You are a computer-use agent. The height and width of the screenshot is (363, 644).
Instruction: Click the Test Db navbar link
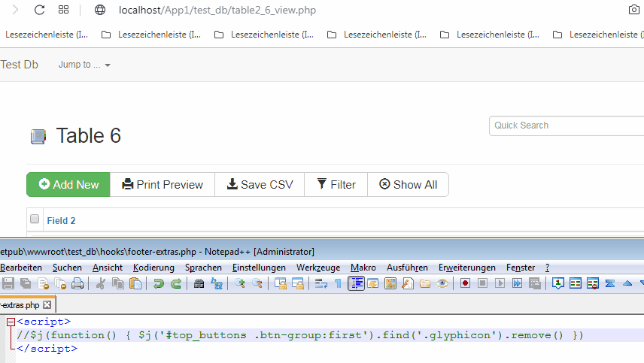(x=19, y=65)
